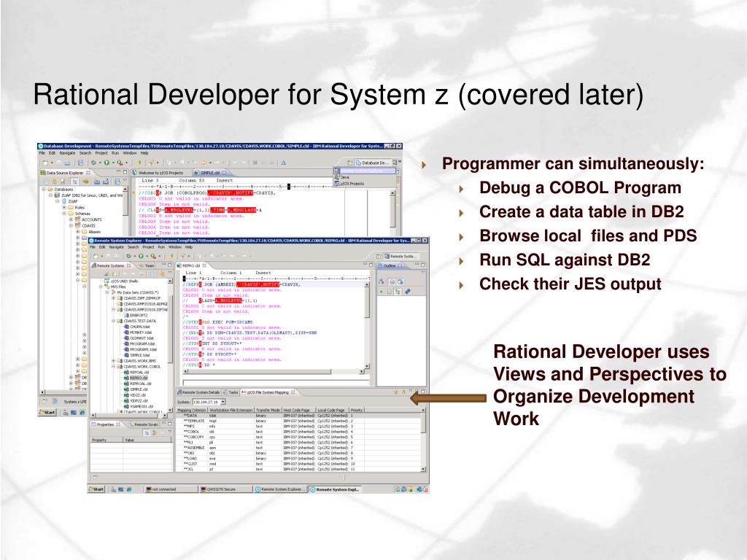Switch to the Team tab

click(x=147, y=265)
